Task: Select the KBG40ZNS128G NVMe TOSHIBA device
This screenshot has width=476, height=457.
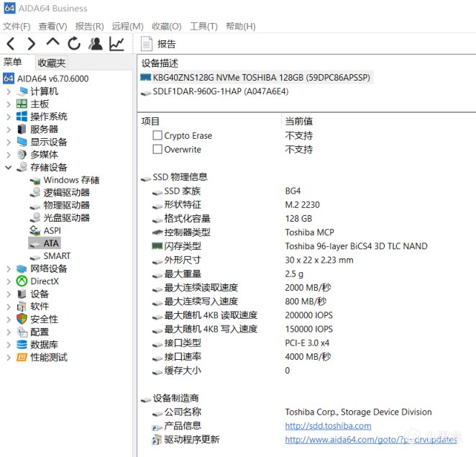Action: coord(257,78)
